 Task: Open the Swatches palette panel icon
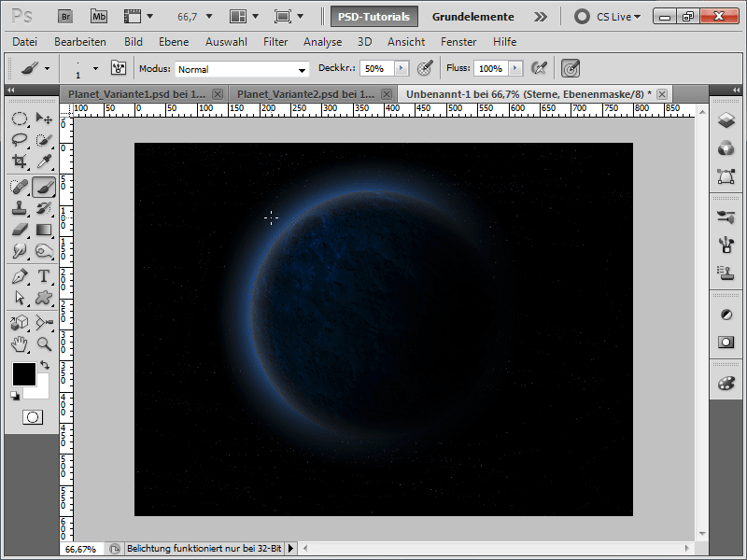(726, 384)
